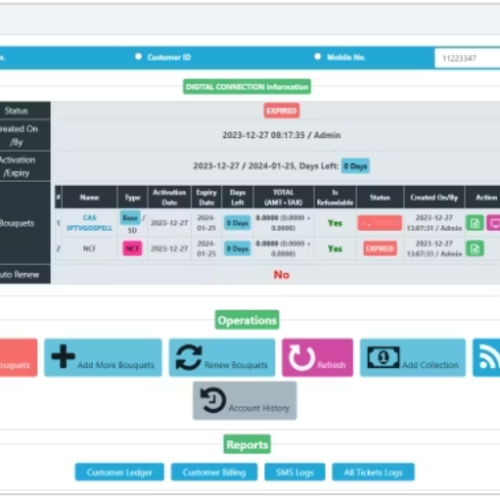500x500 pixels.
Task: Select the Mobile No. radio button
Action: coord(318,57)
